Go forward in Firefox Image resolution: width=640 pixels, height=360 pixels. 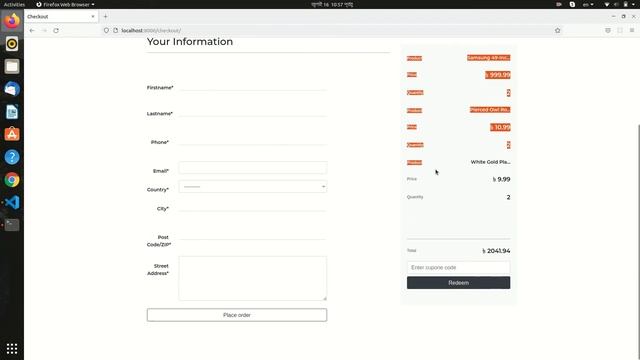coord(44,31)
